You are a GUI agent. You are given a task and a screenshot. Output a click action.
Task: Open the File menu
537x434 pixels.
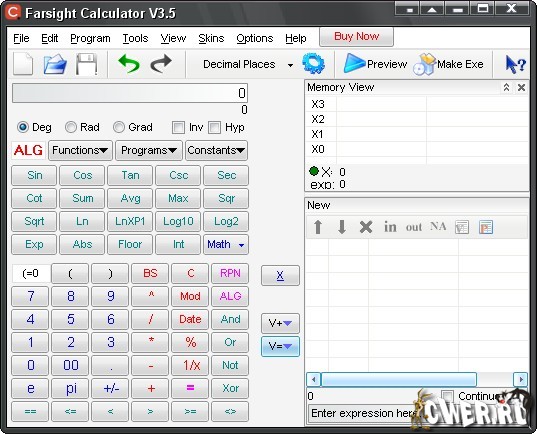coord(21,38)
